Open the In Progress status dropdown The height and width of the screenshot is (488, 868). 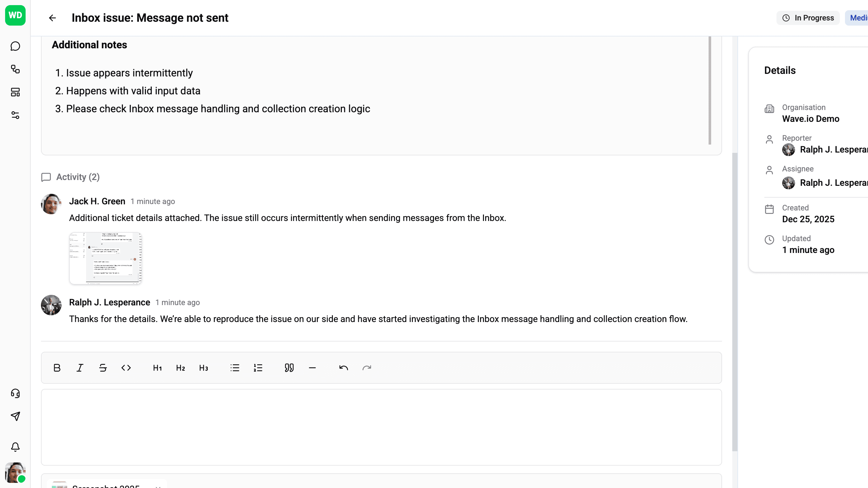point(808,18)
